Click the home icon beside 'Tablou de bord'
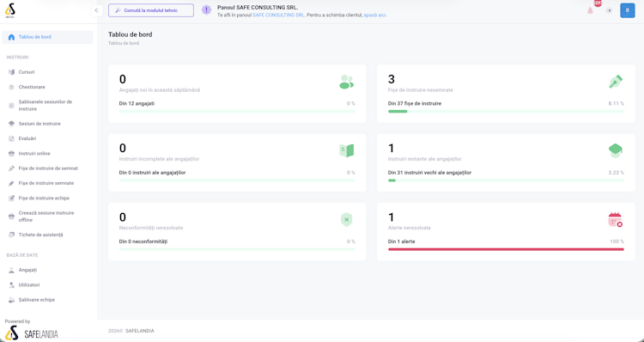The height and width of the screenshot is (342, 644). pyautogui.click(x=11, y=37)
